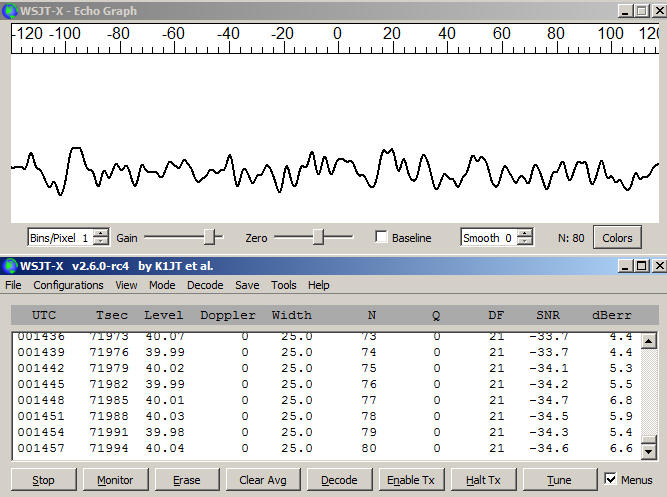Open the File menu

(13, 285)
